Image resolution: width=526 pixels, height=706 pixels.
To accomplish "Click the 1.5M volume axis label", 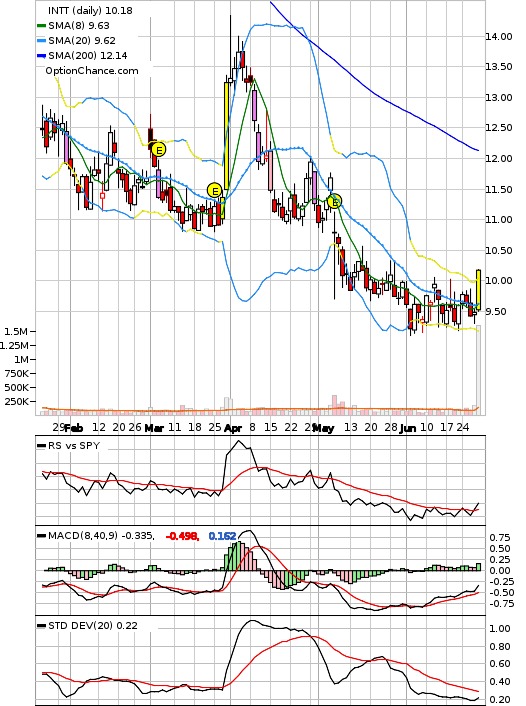I will click(x=16, y=331).
